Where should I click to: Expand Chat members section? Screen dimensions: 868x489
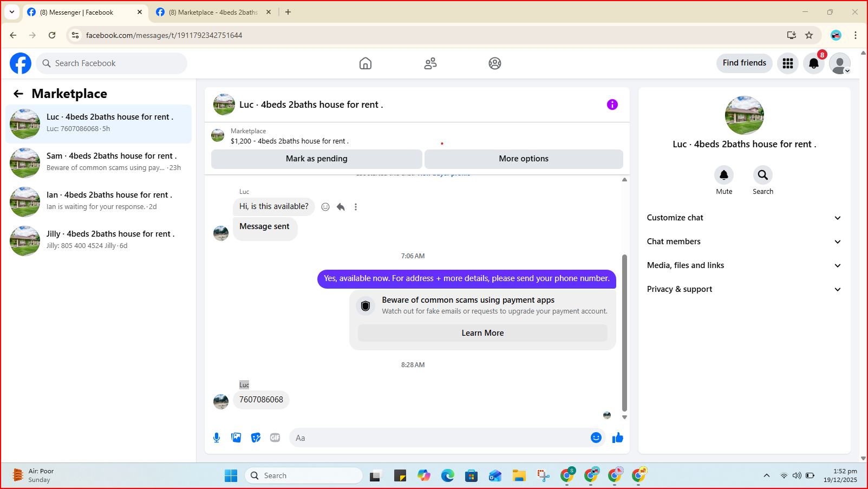744,242
